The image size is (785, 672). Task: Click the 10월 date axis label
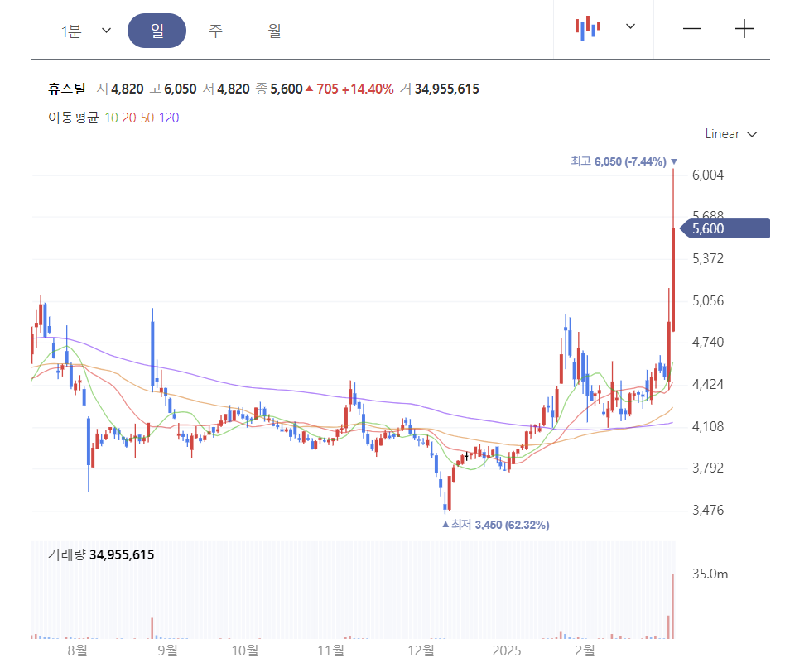[x=245, y=650]
